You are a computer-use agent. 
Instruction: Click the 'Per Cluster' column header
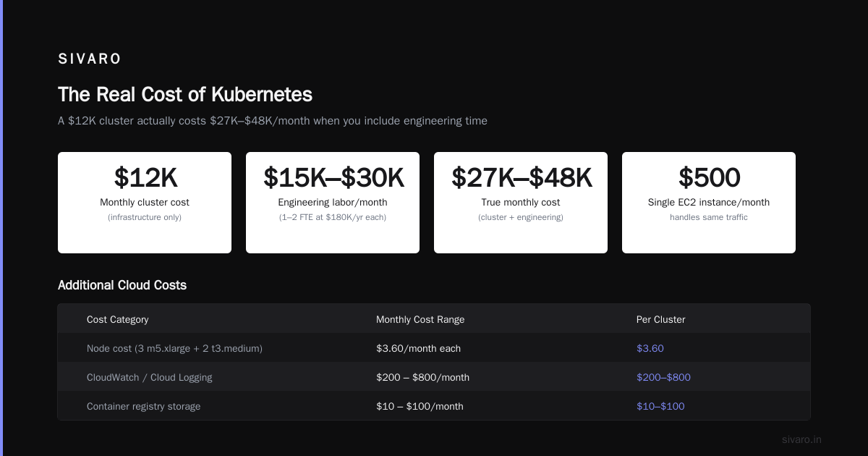point(661,319)
